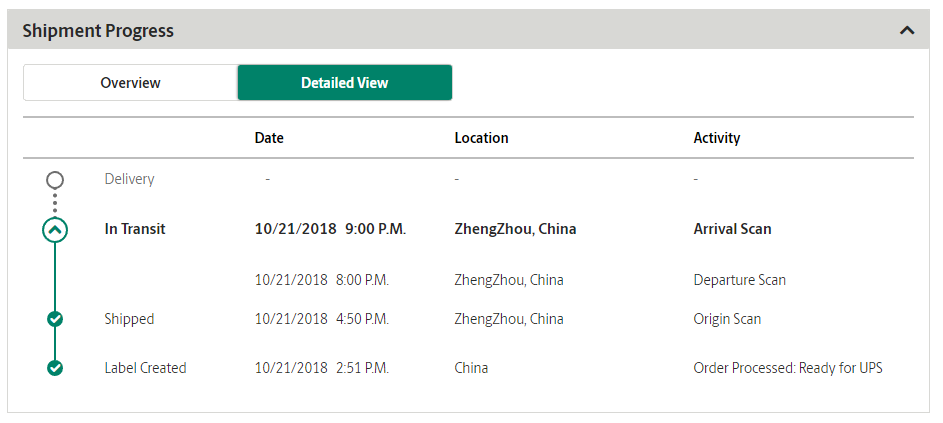The image size is (943, 423).
Task: Click the Shipment Progress header title
Action: pos(98,31)
